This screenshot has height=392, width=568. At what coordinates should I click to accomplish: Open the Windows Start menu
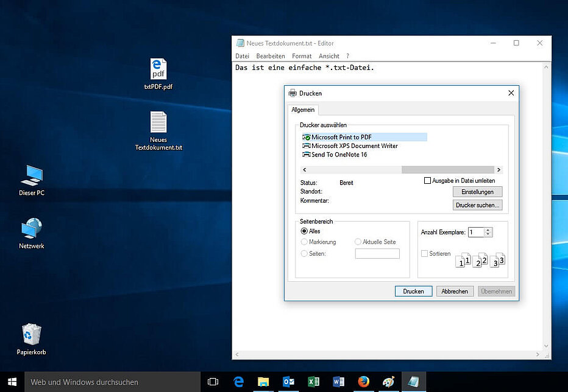[12, 382]
